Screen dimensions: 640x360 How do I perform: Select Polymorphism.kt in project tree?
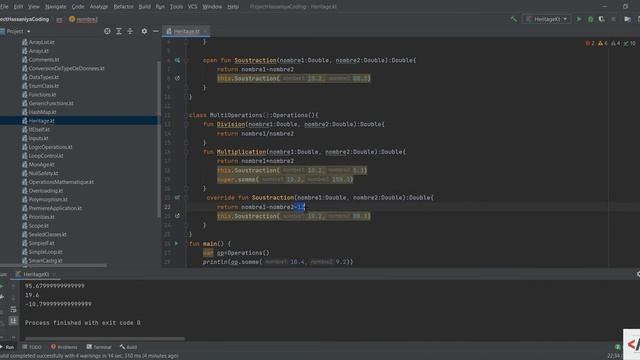[x=48, y=200]
